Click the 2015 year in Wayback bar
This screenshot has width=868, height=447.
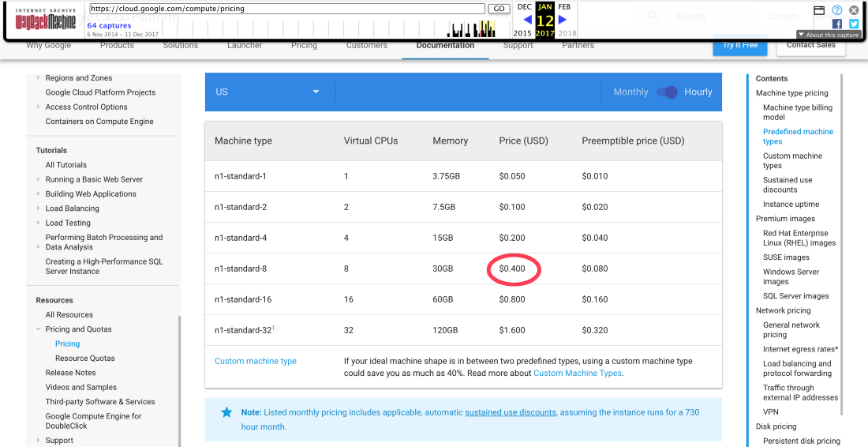pyautogui.click(x=522, y=33)
